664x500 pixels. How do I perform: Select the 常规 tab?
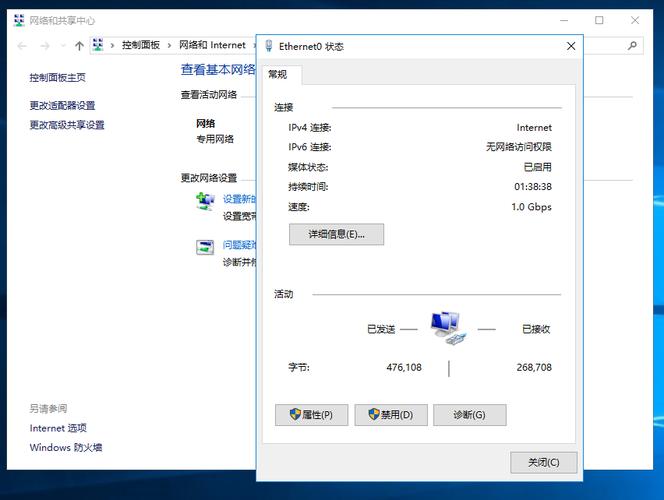click(x=282, y=75)
